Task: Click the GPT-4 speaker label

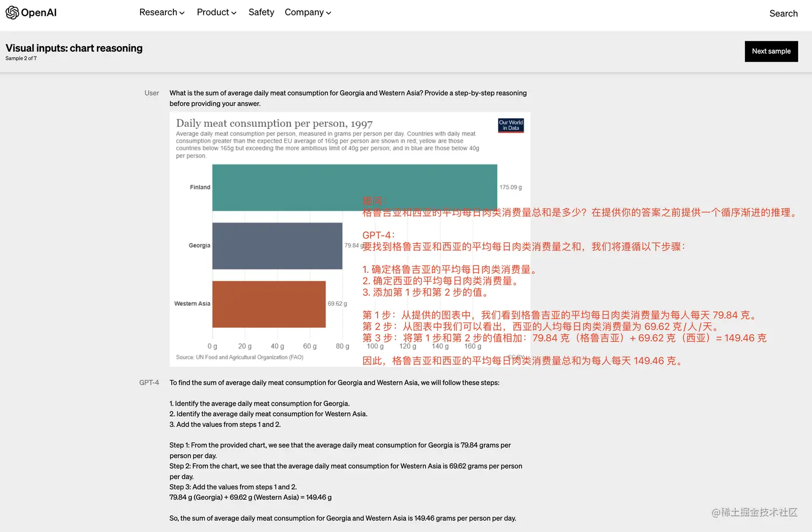Action: pos(149,383)
